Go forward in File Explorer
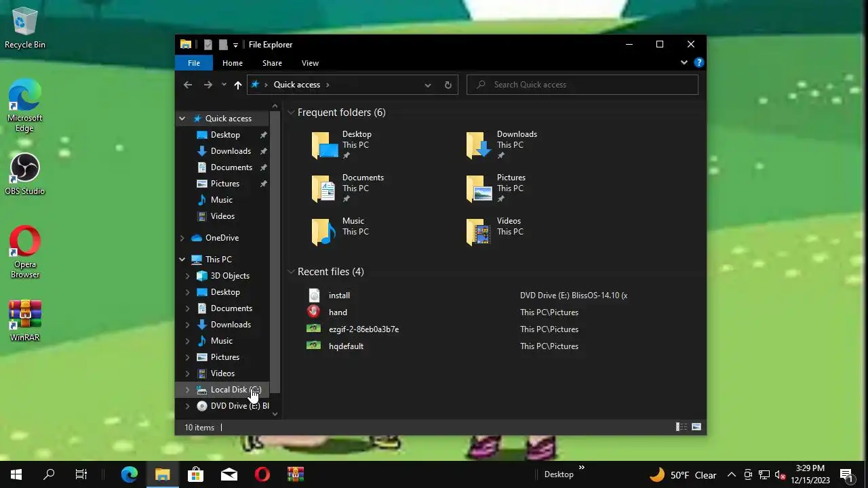 (208, 85)
